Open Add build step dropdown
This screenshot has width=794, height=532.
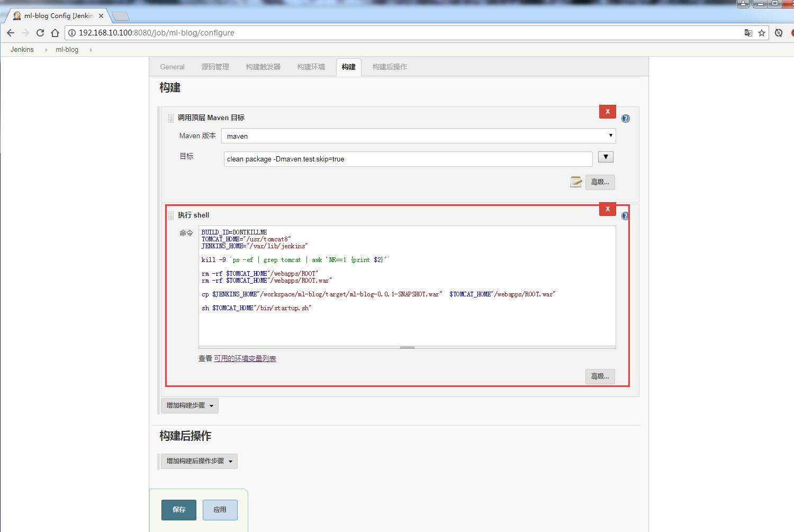190,405
